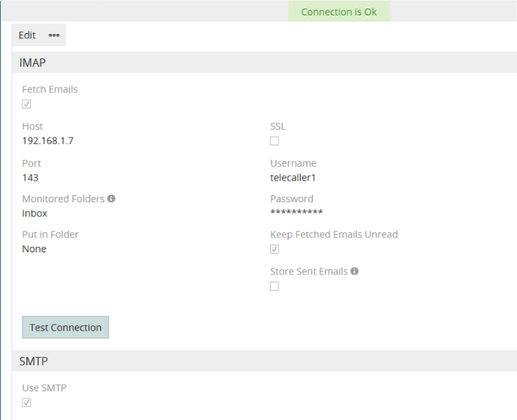Click the SMTP section header
The width and height of the screenshot is (517, 420).
pos(265,361)
